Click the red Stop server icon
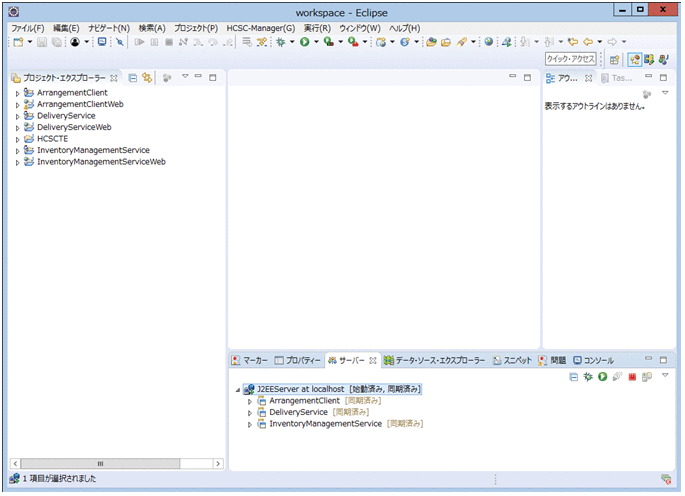Screen dimensions: 685x496 click(x=633, y=376)
